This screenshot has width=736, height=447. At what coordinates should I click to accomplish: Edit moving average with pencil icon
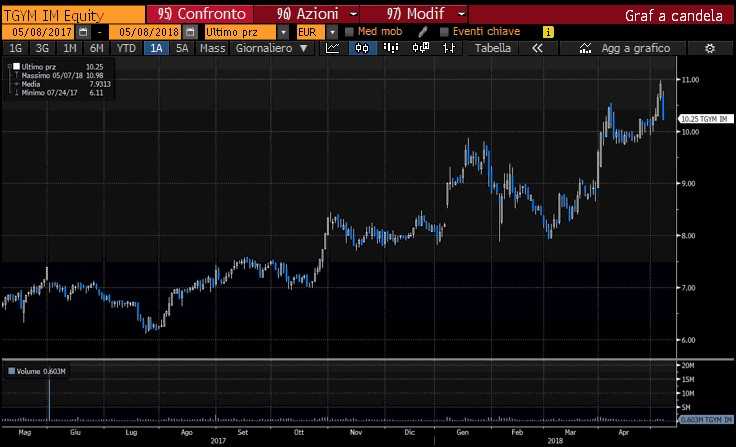click(422, 31)
